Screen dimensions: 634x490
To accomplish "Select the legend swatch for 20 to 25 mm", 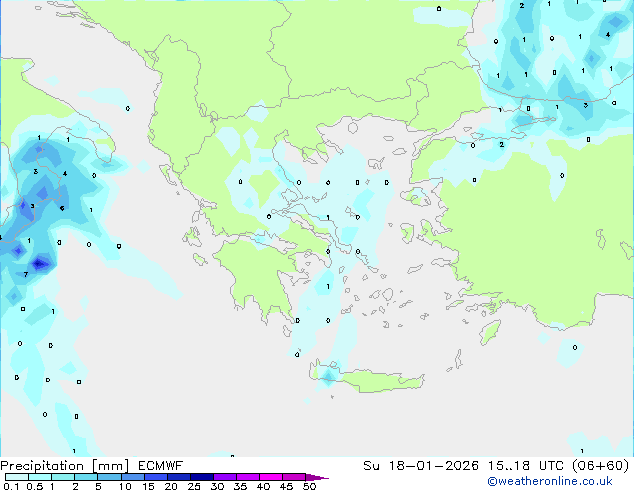I will (x=179, y=477).
